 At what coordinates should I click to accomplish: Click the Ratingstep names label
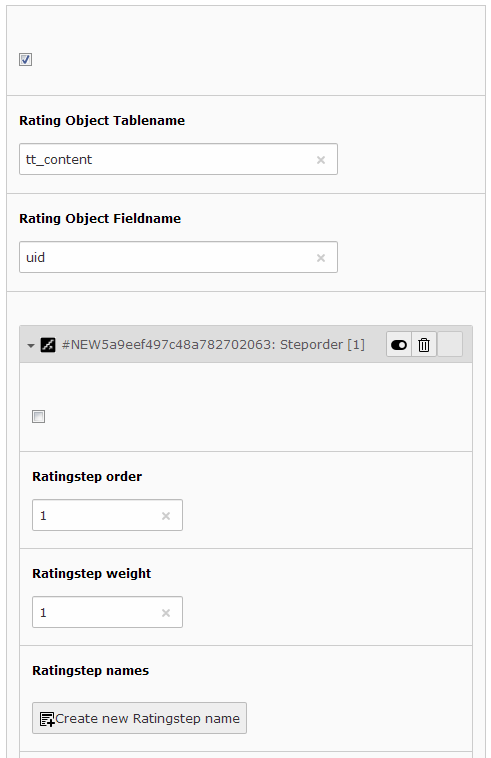click(90, 671)
